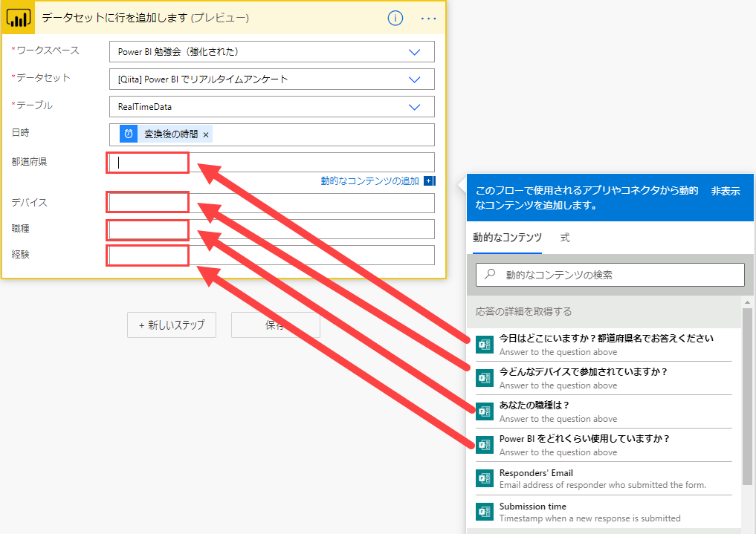Click the dynamic content list scrollbar

747,396
